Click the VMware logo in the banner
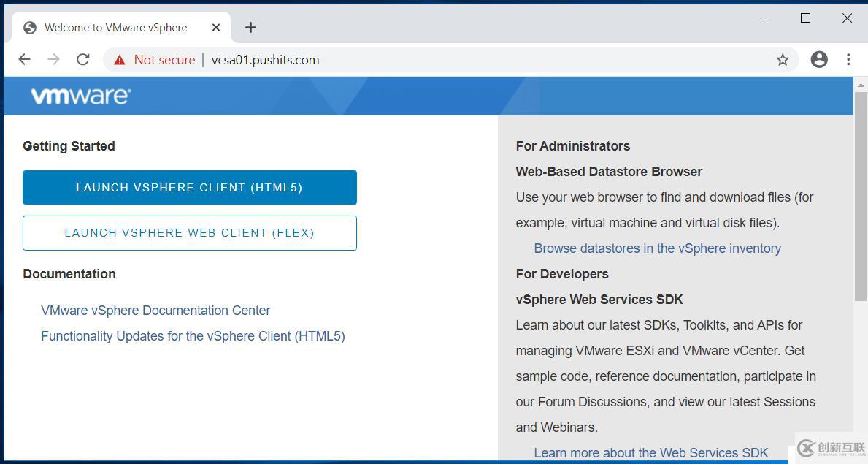868x464 pixels. 80,96
